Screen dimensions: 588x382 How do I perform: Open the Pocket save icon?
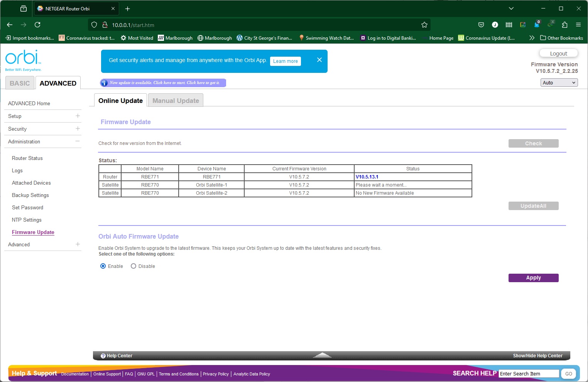[481, 25]
